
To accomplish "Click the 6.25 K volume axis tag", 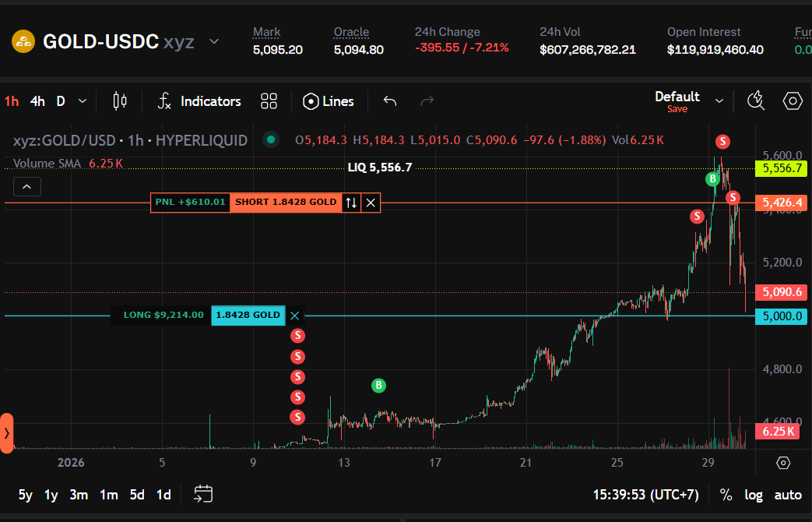I will click(777, 431).
